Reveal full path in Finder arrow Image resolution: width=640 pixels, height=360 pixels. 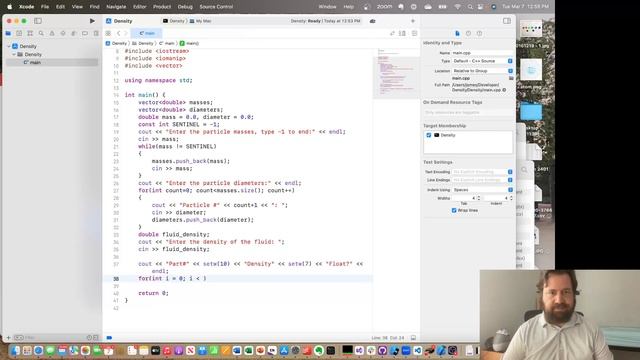coord(504,90)
